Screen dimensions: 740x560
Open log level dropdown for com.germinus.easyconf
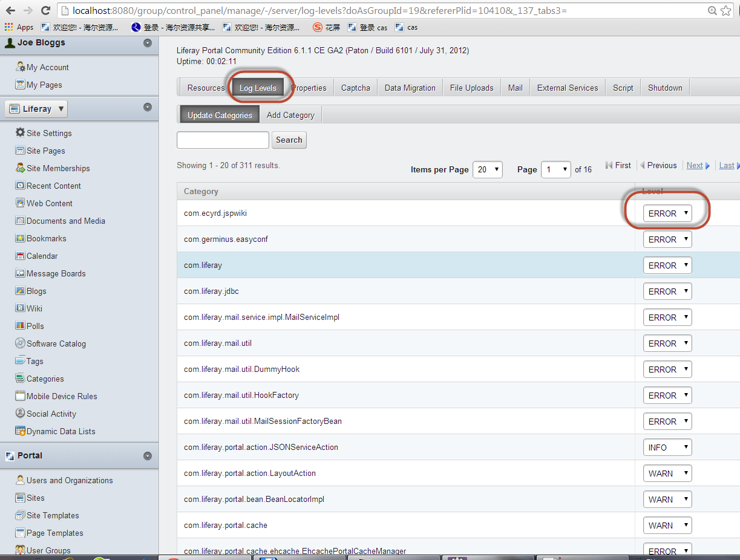click(x=667, y=239)
